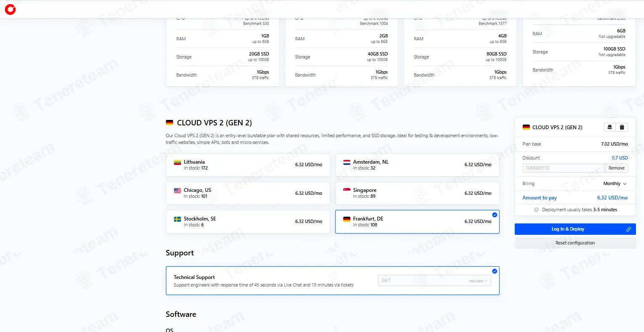Viewport: 644px width, 332px height.
Task: Click 'Deployment usually takes 3-5 minutes' text
Action: coord(579,210)
